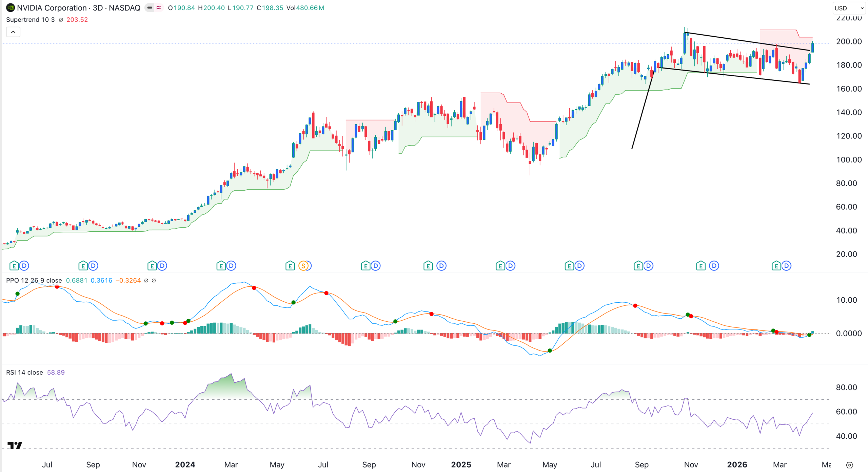Viewport: 868px width, 472px height.
Task: Click the NVIDIA logo in the chart legend
Action: [10, 8]
